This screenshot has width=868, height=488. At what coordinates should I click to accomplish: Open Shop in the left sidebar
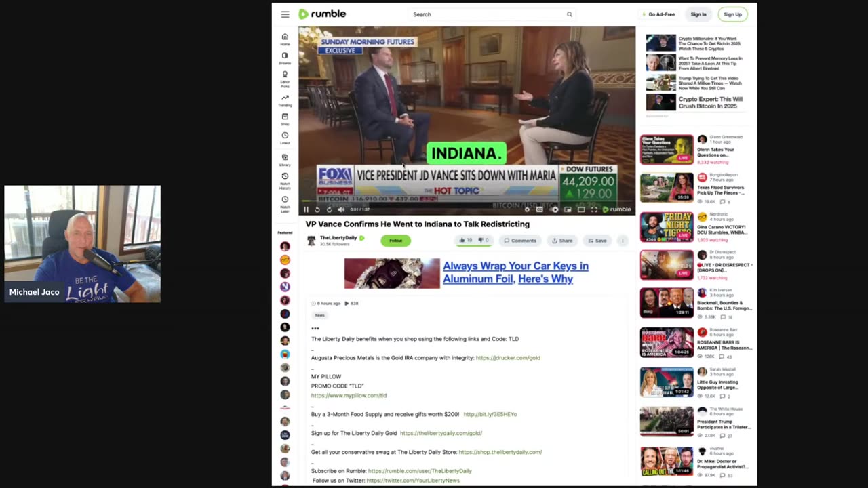point(285,119)
